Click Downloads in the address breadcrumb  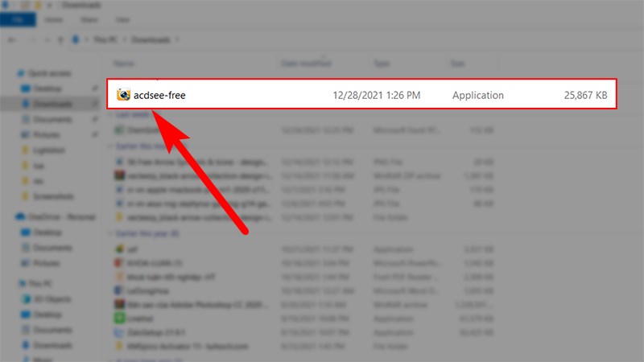[x=151, y=39]
